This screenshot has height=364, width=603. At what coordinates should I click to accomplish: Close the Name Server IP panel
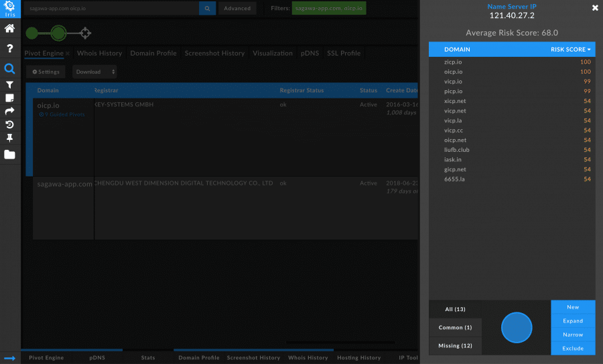tap(595, 7)
